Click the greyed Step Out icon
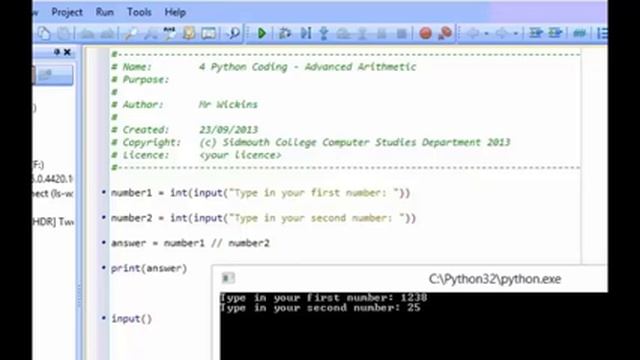The height and width of the screenshot is (360, 640). tap(362, 33)
